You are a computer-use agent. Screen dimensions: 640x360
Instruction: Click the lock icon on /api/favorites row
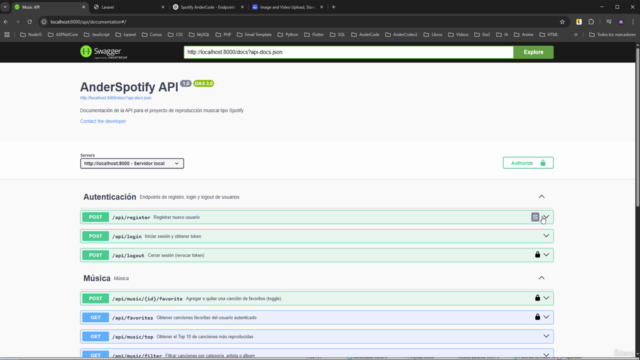click(538, 317)
